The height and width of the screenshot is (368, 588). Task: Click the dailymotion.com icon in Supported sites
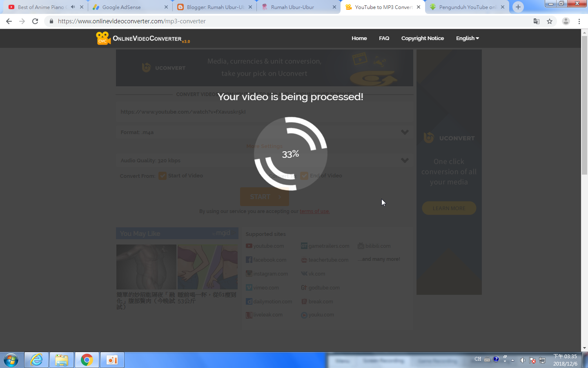point(249,301)
